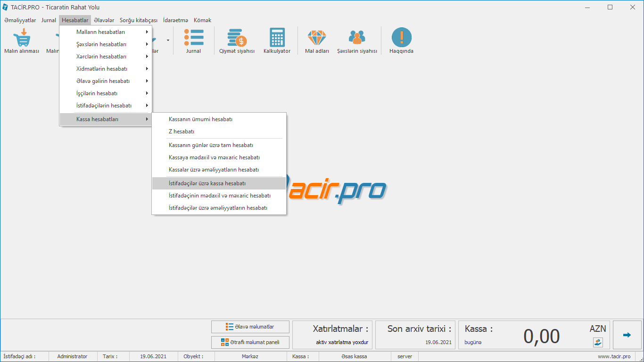Open Qiymət siyahısı price list icon
Viewport: 644px width, 362px height.
237,38
